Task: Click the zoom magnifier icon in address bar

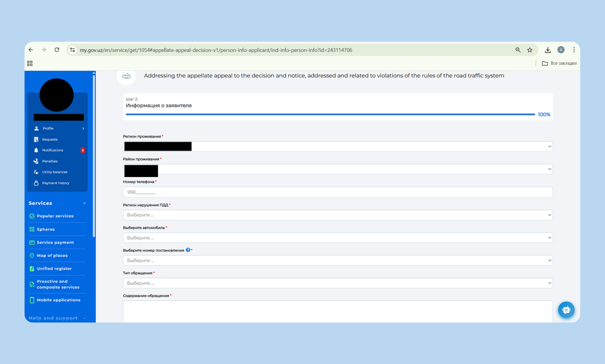Action: pos(518,50)
